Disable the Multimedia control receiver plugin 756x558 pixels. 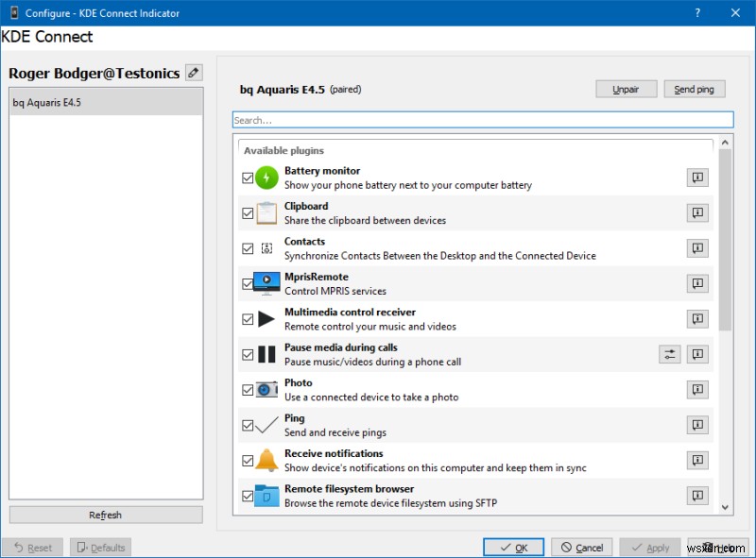pos(248,319)
